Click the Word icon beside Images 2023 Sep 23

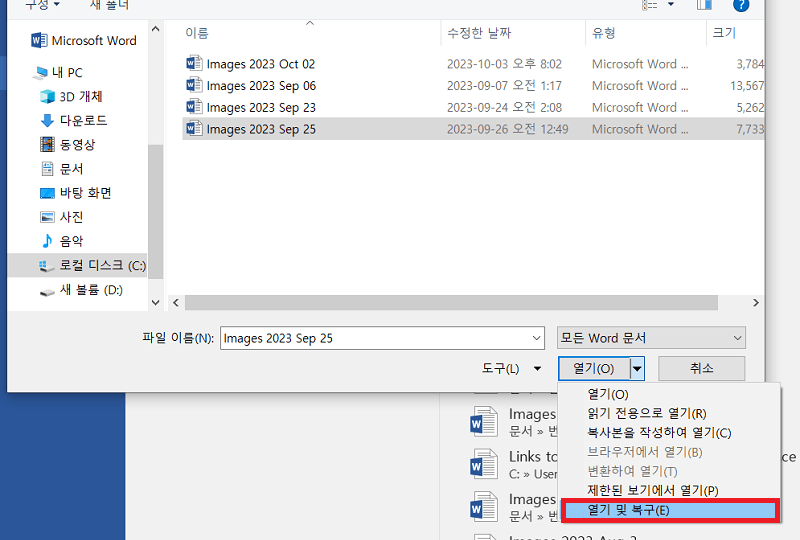pos(194,107)
